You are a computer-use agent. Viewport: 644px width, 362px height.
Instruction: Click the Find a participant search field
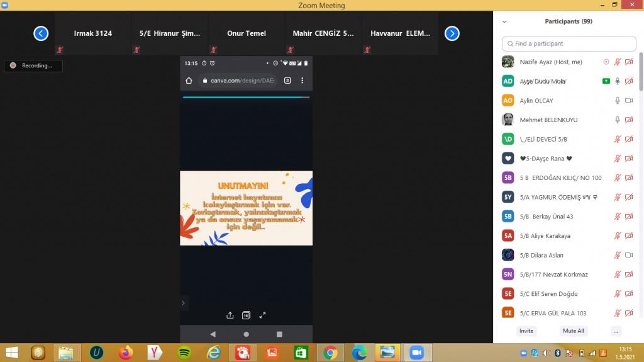pos(569,44)
